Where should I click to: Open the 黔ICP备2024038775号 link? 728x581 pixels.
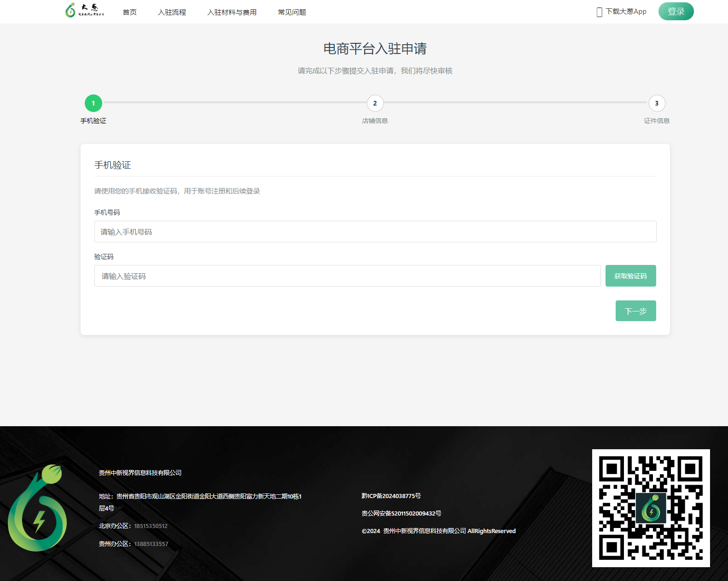pos(391,496)
